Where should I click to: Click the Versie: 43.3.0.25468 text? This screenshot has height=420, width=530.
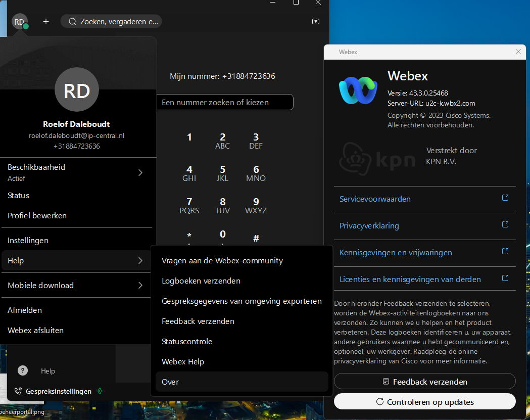pyautogui.click(x=417, y=93)
